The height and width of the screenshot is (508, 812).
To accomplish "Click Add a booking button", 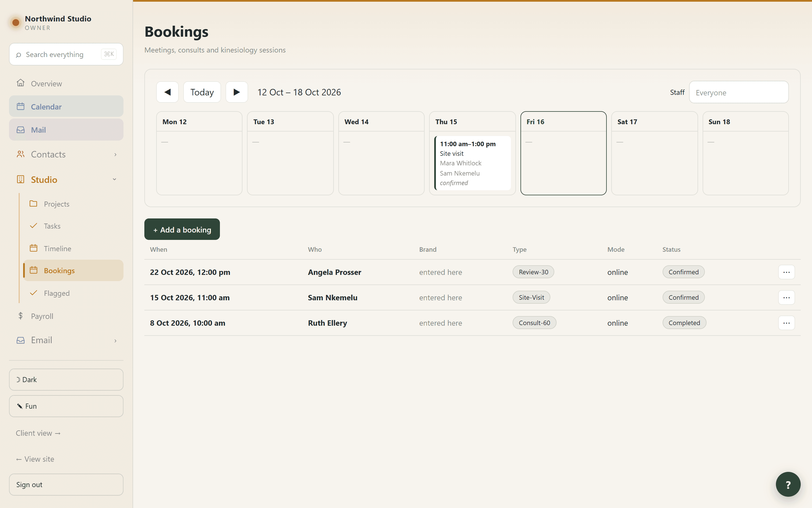I will 182,229.
